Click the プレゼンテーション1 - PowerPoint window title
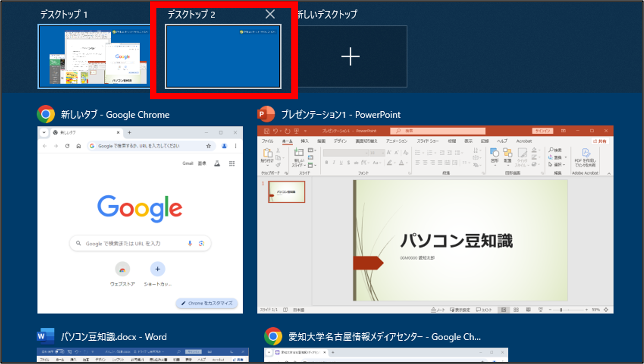 tap(341, 114)
